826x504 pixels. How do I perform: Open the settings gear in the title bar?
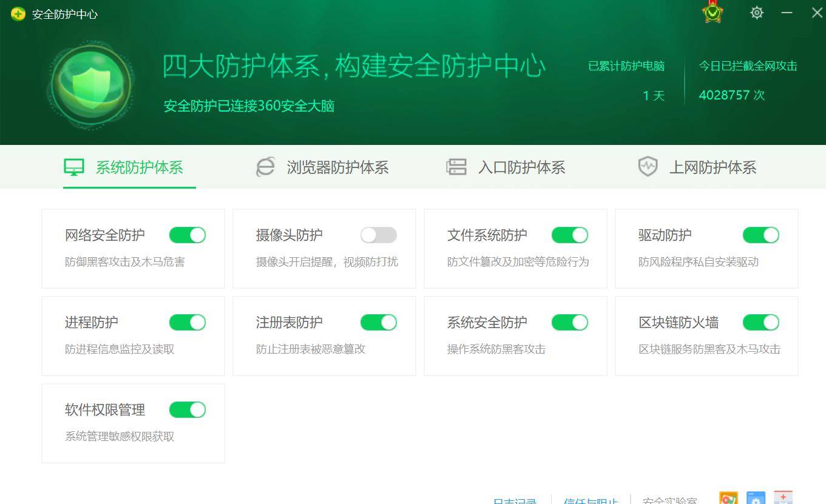coord(756,12)
